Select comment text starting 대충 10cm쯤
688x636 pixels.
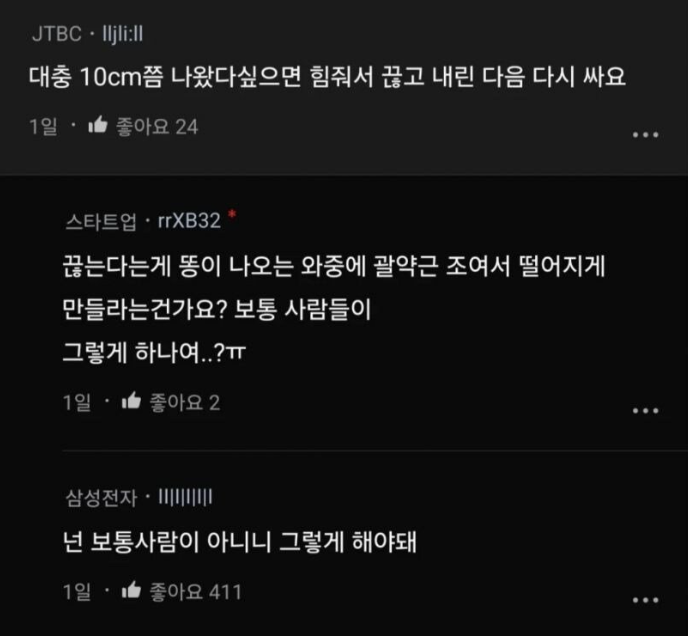pyautogui.click(x=327, y=77)
